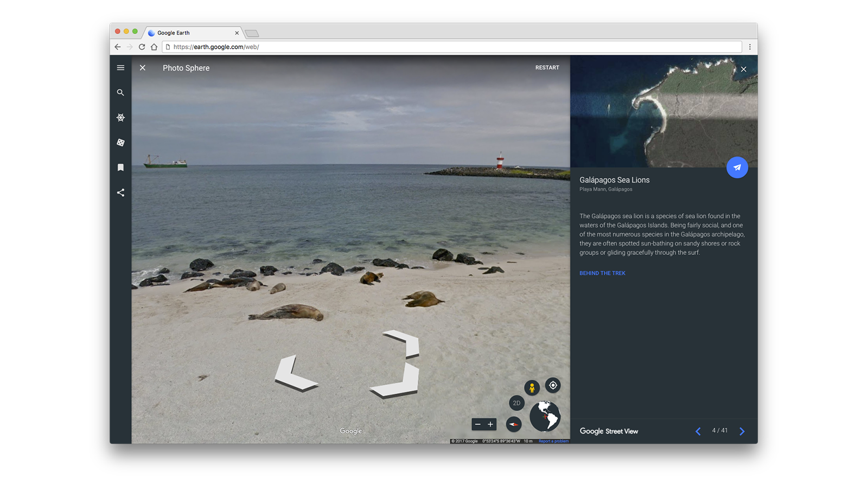Go to next story with right chevron
The image size is (868, 488).
(742, 432)
